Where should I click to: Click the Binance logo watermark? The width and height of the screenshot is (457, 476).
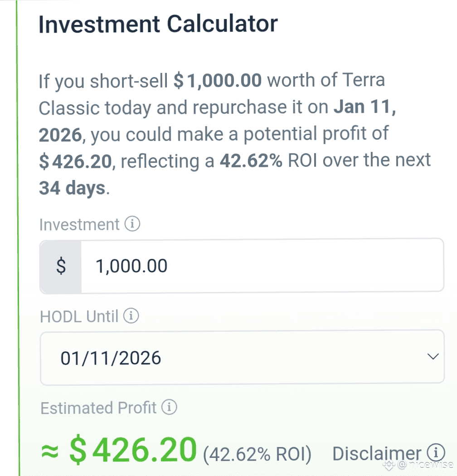pyautogui.click(x=389, y=464)
